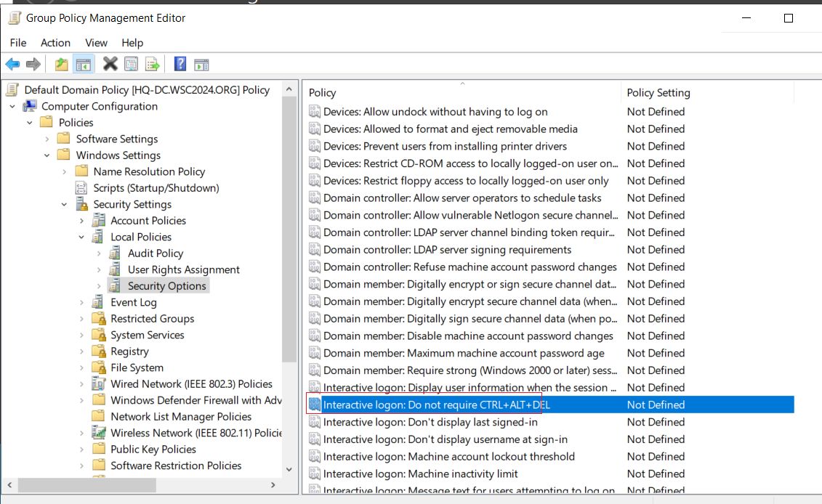Viewport: 822px width, 504px height.
Task: Expand the Account Policies node
Action: (82, 221)
